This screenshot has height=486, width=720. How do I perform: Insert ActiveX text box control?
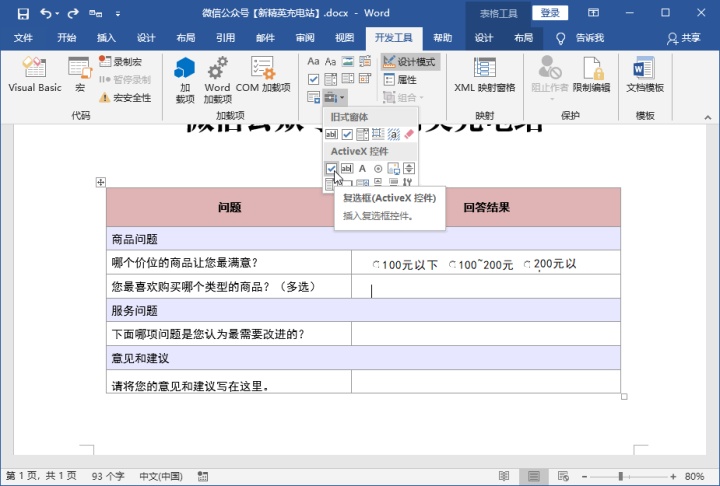[x=347, y=169]
